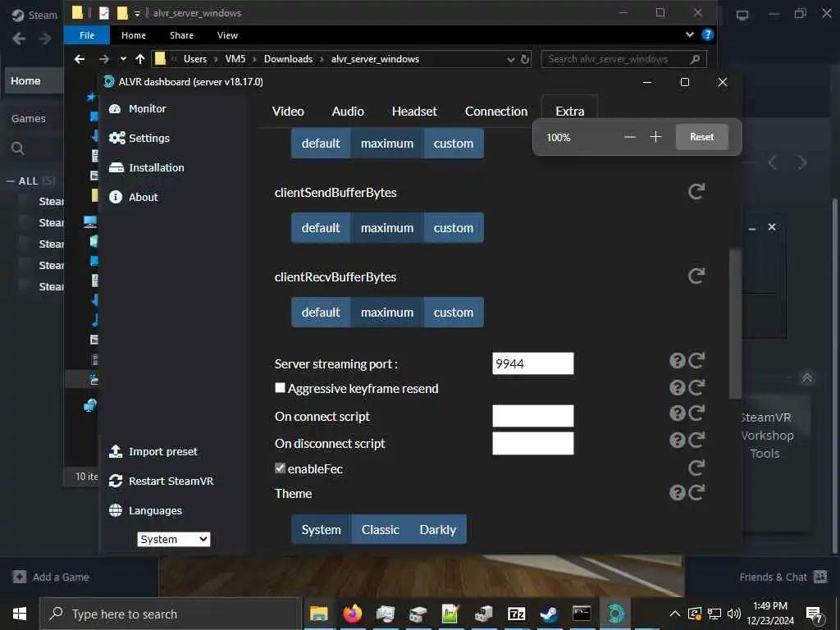Image resolution: width=840 pixels, height=630 pixels.
Task: Open the Monitor page in ALVR sidebar
Action: [x=138, y=109]
